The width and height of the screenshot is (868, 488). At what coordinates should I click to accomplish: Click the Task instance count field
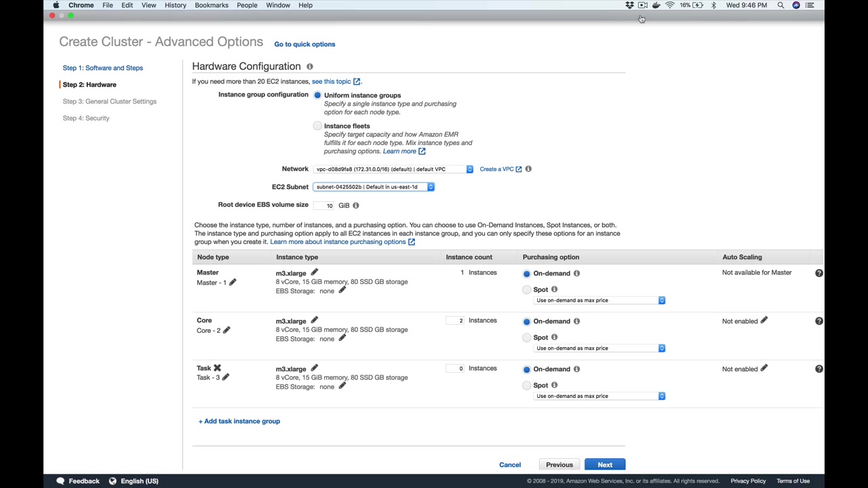point(455,369)
